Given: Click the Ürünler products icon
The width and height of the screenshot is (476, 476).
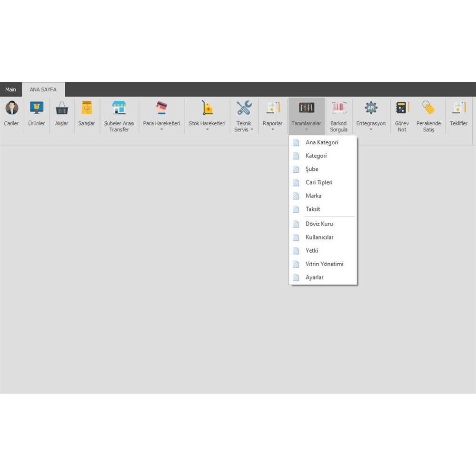Looking at the screenshot, I should tap(37, 109).
